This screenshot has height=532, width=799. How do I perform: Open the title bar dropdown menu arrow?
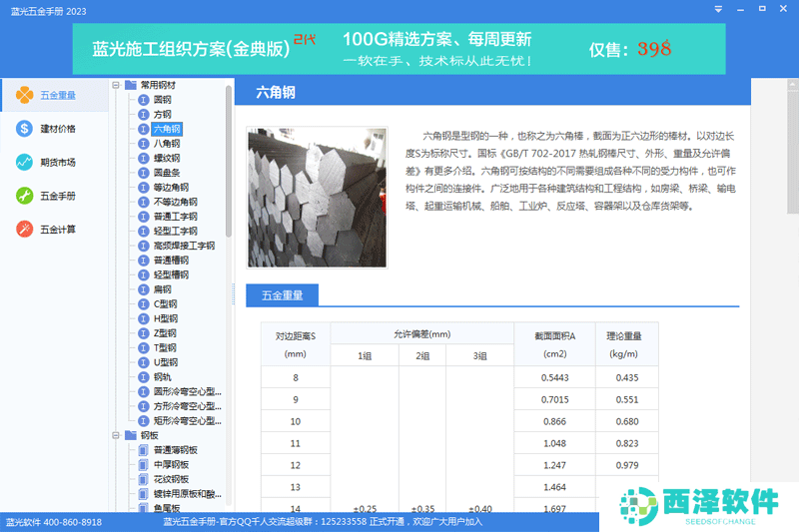point(718,9)
